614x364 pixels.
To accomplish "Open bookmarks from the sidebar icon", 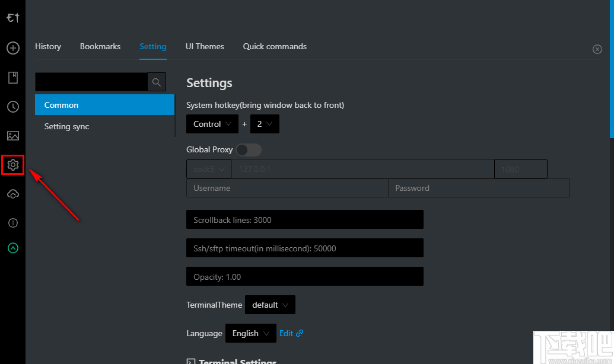I will click(13, 77).
